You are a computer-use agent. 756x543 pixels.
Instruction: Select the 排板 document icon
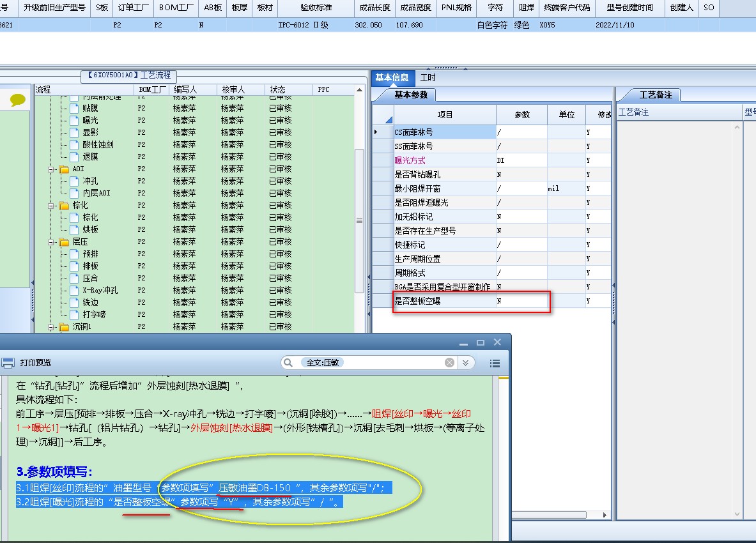pos(74,266)
